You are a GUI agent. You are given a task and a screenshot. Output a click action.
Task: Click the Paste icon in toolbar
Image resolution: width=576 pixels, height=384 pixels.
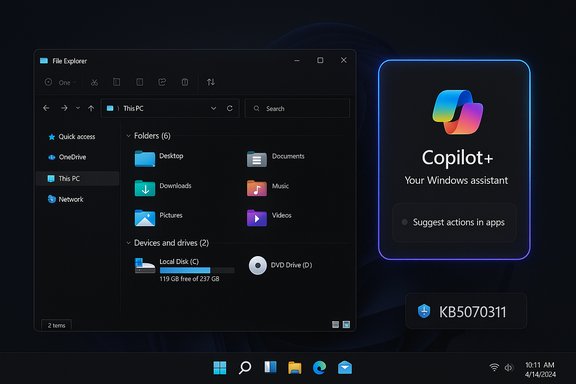tap(140, 82)
